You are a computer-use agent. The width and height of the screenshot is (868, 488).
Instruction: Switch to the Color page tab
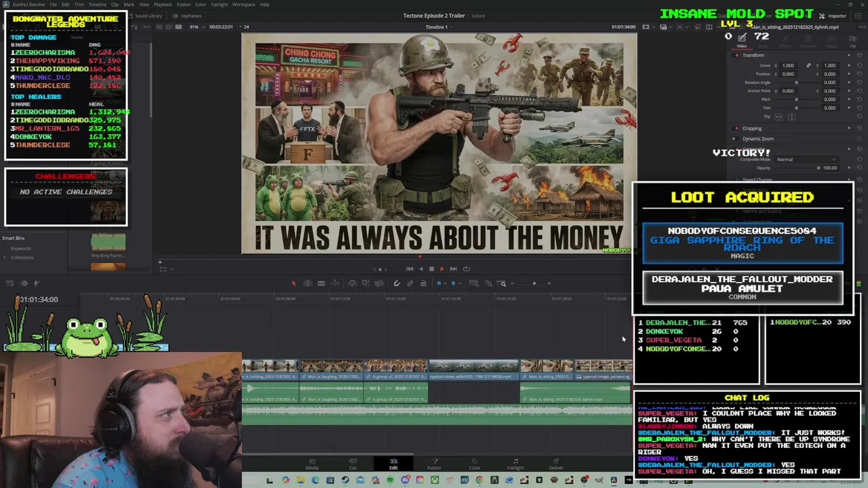tap(475, 464)
